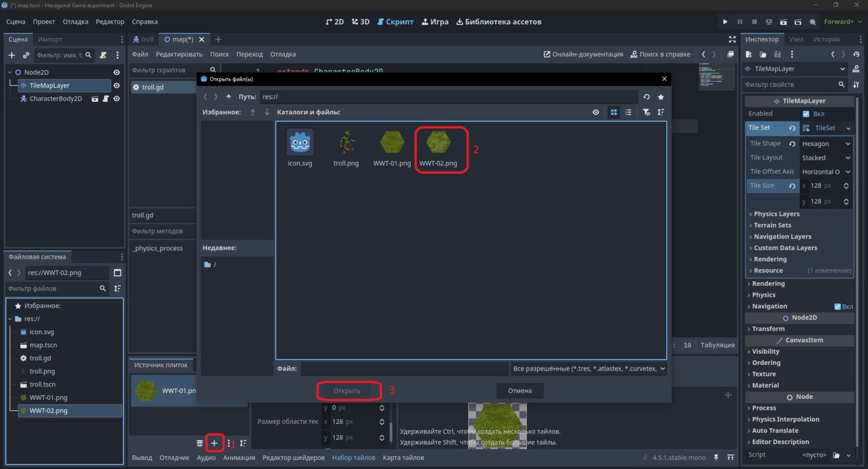868x469 pixels.
Task: Toggle visibility of the TileMapLayer node
Action: click(116, 85)
